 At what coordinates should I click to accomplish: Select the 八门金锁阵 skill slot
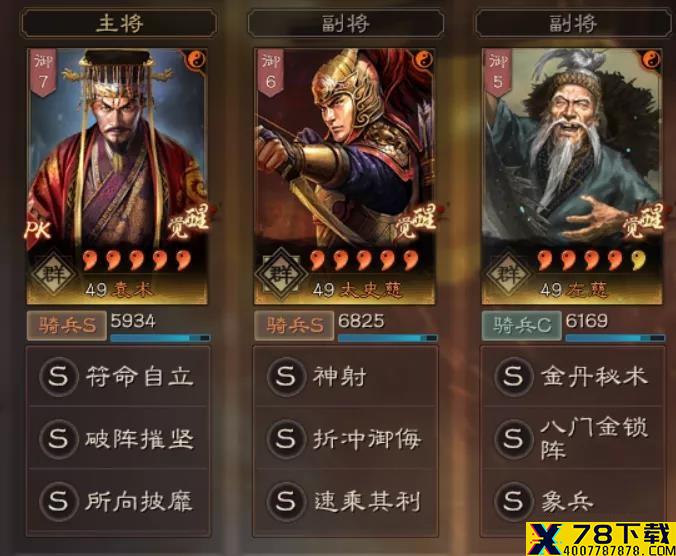click(x=573, y=439)
